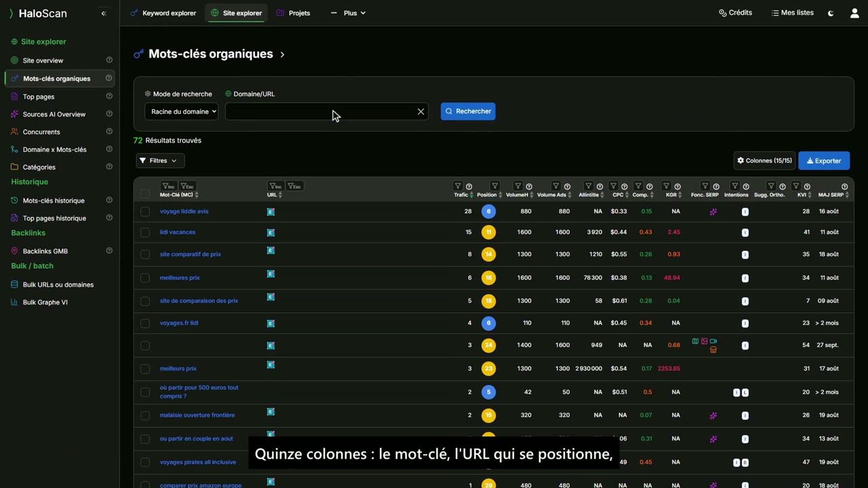868x488 pixels.
Task: Expand chevron next to Mots-clés organiques title
Action: coord(282,54)
